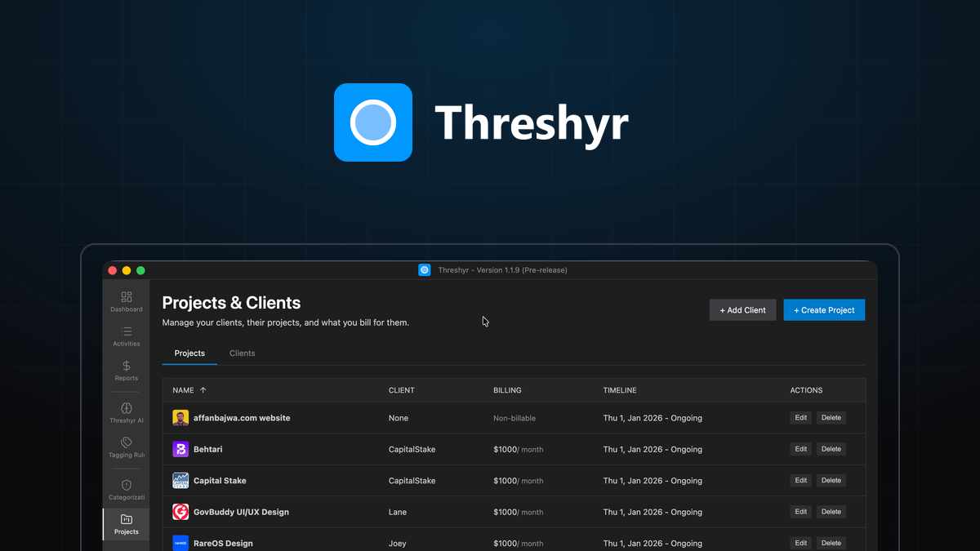Open the Categorization shield icon
The height and width of the screenshot is (551, 980).
[x=126, y=485]
